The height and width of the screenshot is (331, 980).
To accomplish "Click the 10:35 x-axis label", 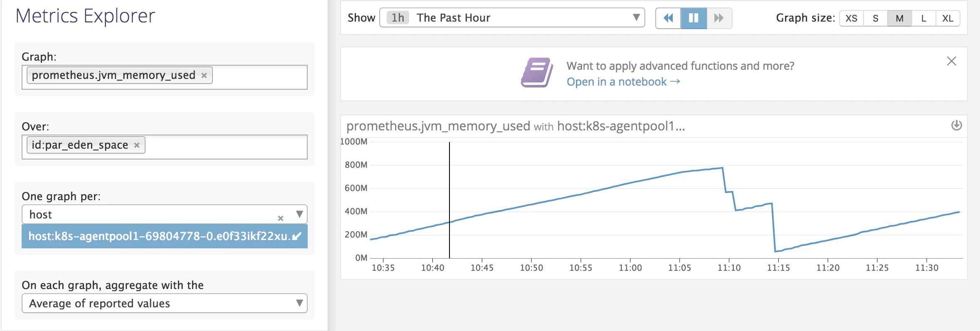I will (383, 268).
